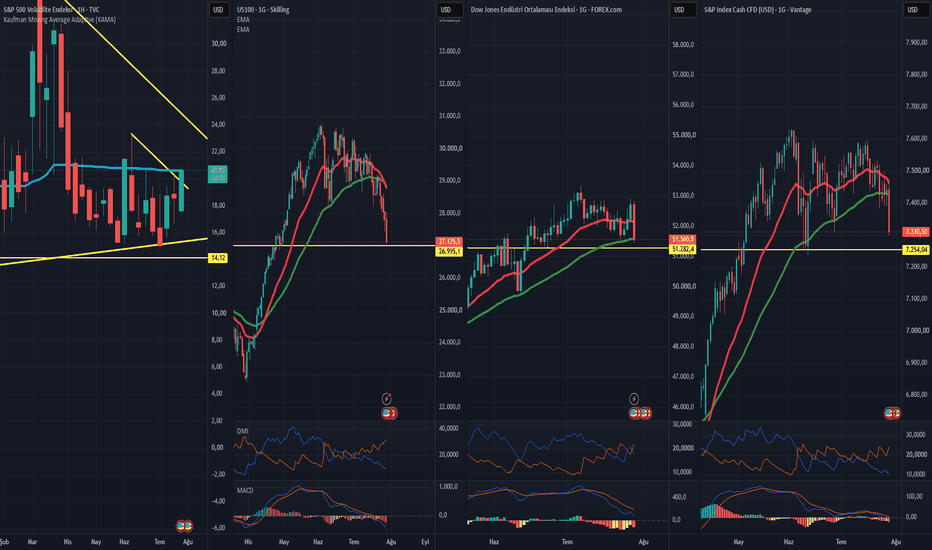The width and height of the screenshot is (932, 550).
Task: Click the 46.000,0 value on the Dow Jones price axis
Action: 683,407
